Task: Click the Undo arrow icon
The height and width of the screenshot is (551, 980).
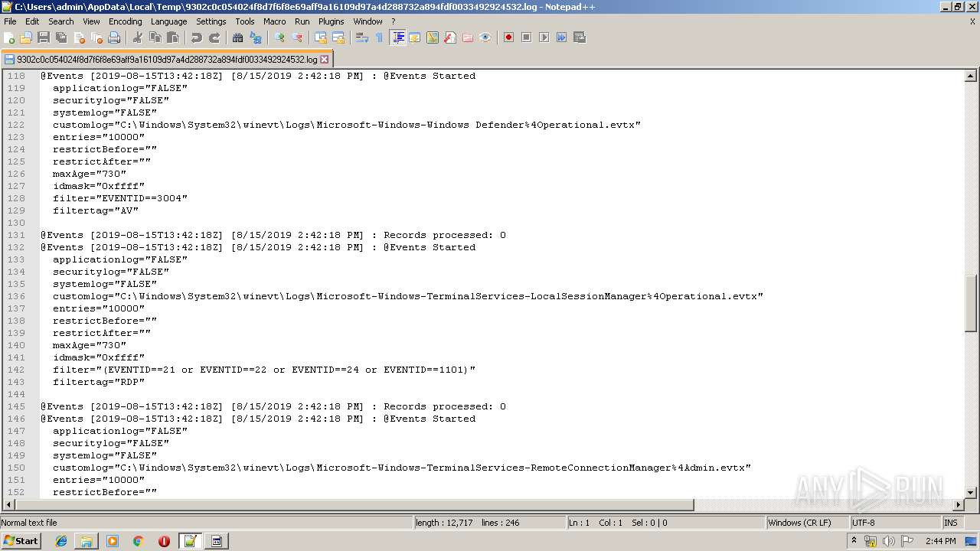Action: coord(197,37)
